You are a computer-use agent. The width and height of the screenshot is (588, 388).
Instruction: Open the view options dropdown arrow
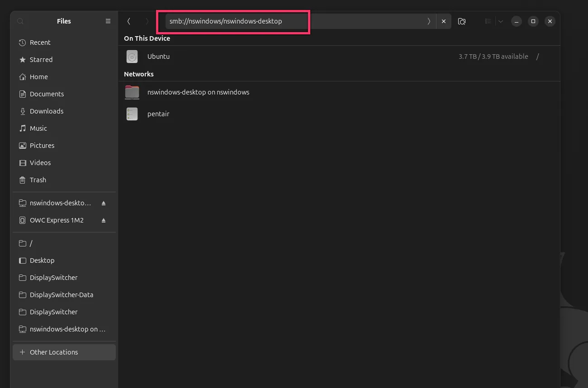point(501,21)
